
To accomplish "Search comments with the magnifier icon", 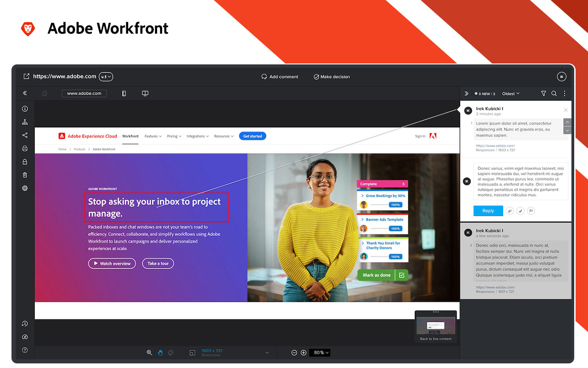I will point(554,93).
